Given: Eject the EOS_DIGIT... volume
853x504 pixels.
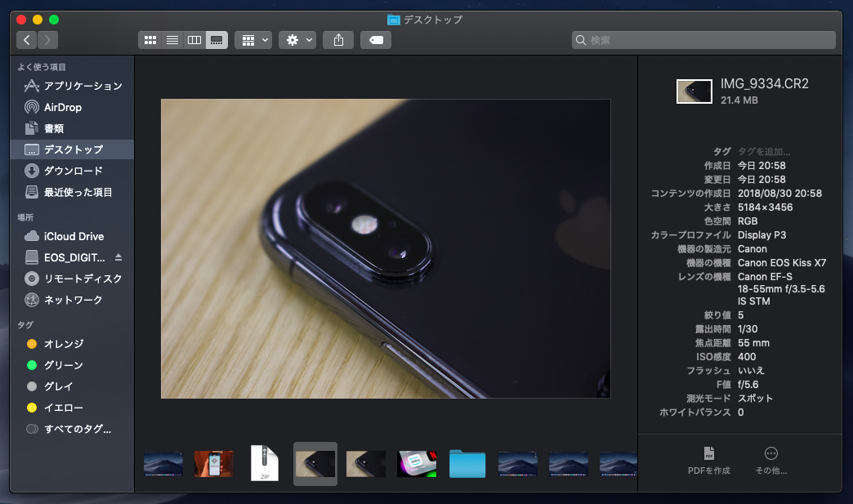Looking at the screenshot, I should pos(118,257).
